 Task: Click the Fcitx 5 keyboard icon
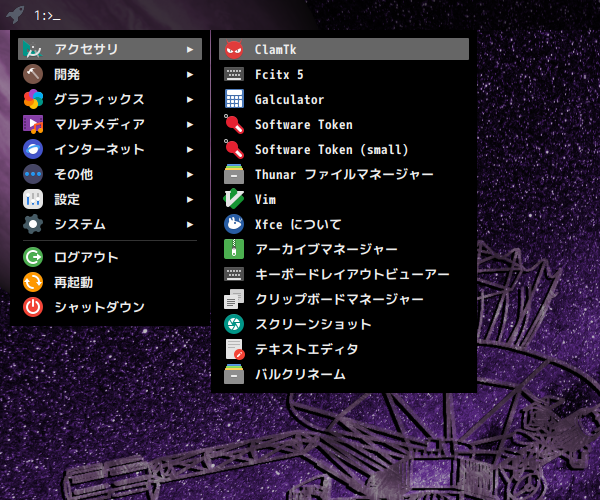pyautogui.click(x=234, y=74)
